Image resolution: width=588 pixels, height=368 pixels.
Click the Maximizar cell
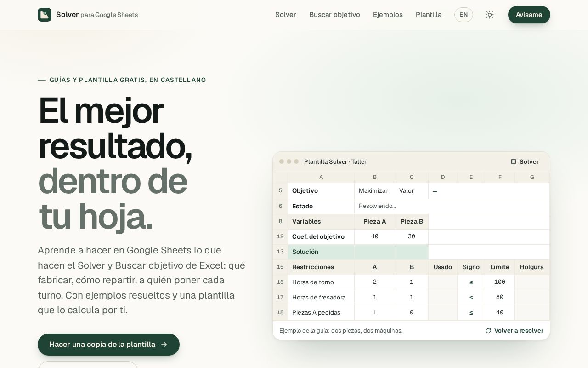374,191
